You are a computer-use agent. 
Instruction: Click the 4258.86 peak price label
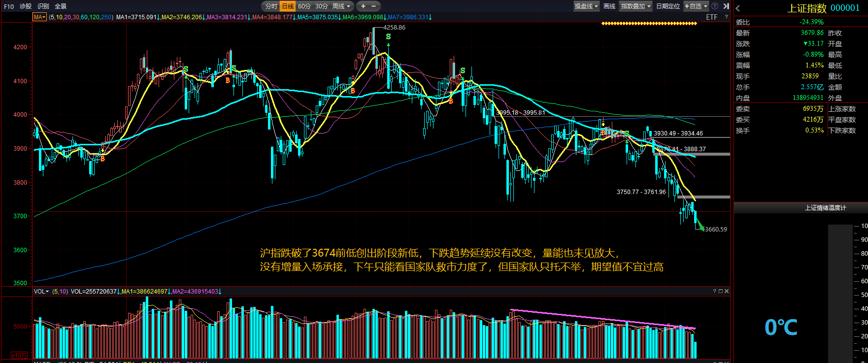click(394, 28)
